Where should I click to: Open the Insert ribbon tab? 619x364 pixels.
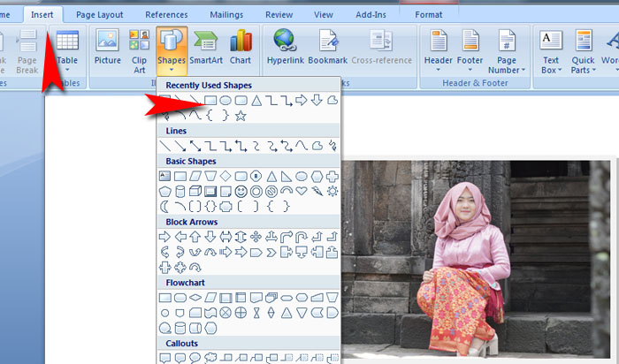point(42,15)
